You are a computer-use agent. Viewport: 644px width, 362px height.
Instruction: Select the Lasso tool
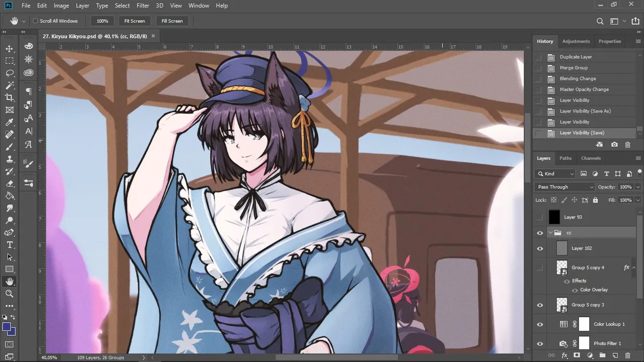pos(10,73)
